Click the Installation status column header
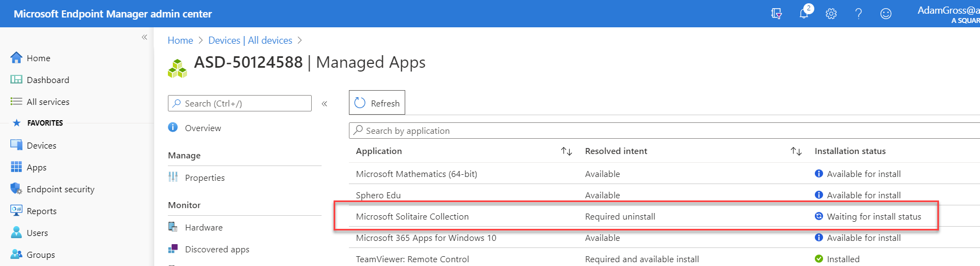The width and height of the screenshot is (980, 266). 850,151
